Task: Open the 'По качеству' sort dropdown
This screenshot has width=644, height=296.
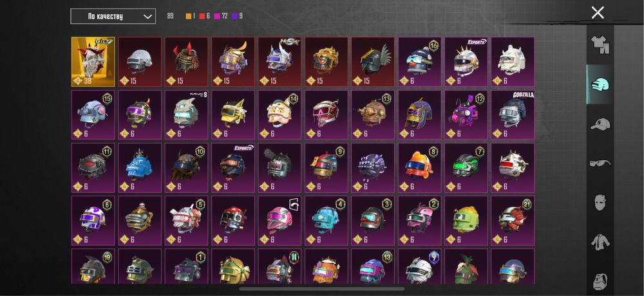Action: pyautogui.click(x=113, y=17)
